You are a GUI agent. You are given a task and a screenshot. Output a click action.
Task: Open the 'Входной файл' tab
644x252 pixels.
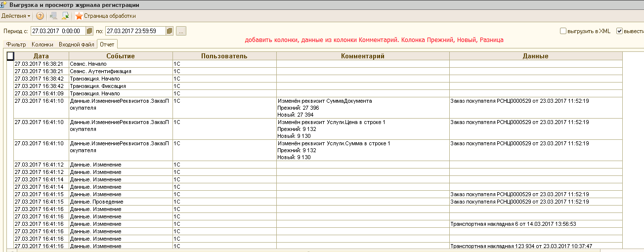tap(76, 44)
